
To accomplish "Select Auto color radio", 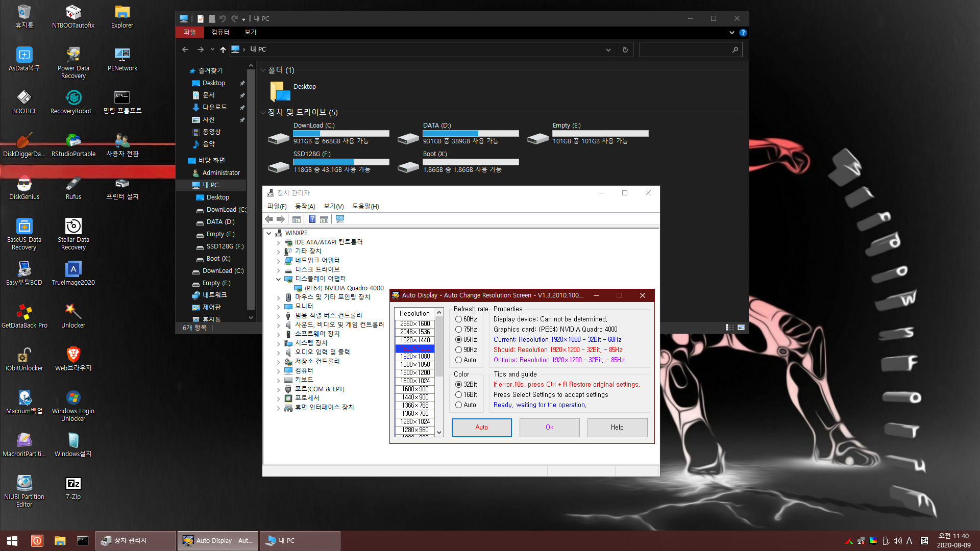I will (x=465, y=405).
